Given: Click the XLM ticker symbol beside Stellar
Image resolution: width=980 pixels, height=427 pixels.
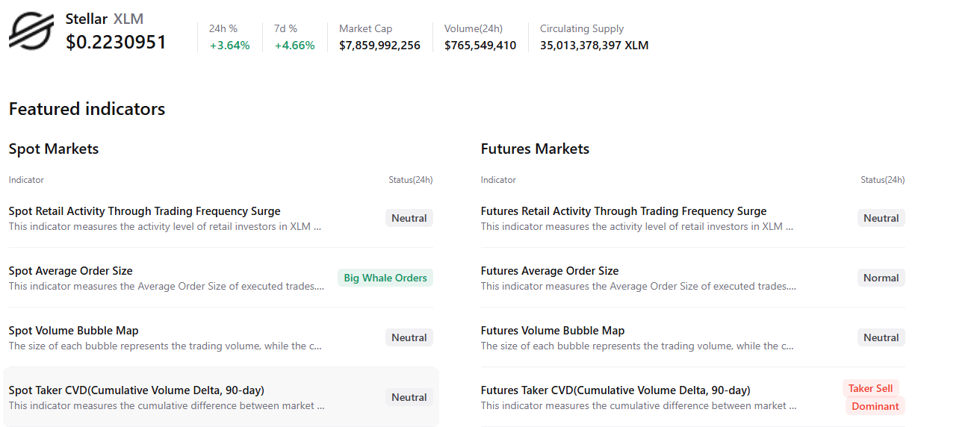Looking at the screenshot, I should (x=128, y=19).
